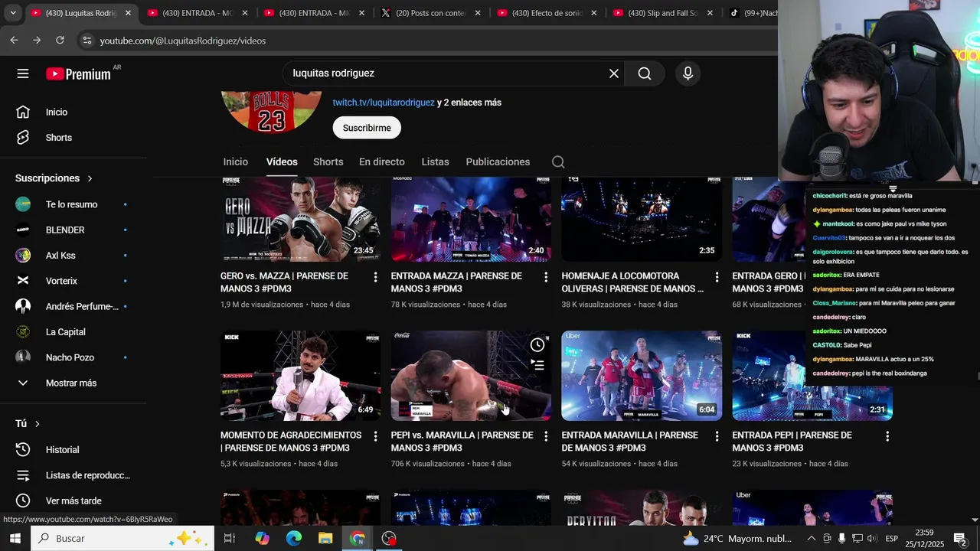
Task: Play the MOMENTO DE AGRADECIMIENTOS thumbnail
Action: (300, 376)
